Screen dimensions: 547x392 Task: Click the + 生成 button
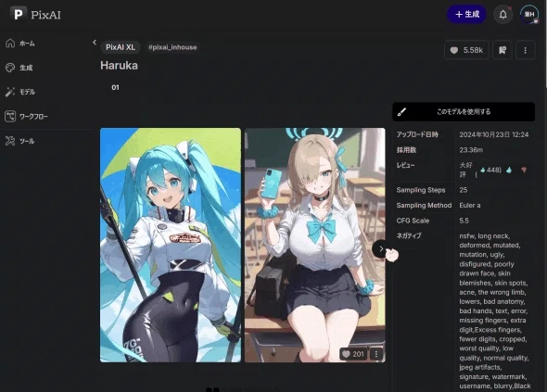coord(466,14)
